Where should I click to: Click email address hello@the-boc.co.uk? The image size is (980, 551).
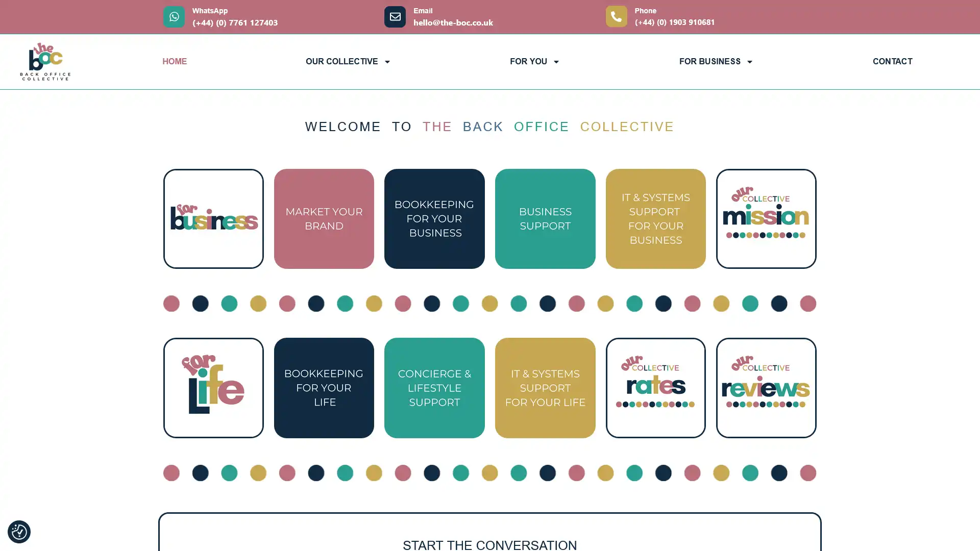click(x=453, y=22)
